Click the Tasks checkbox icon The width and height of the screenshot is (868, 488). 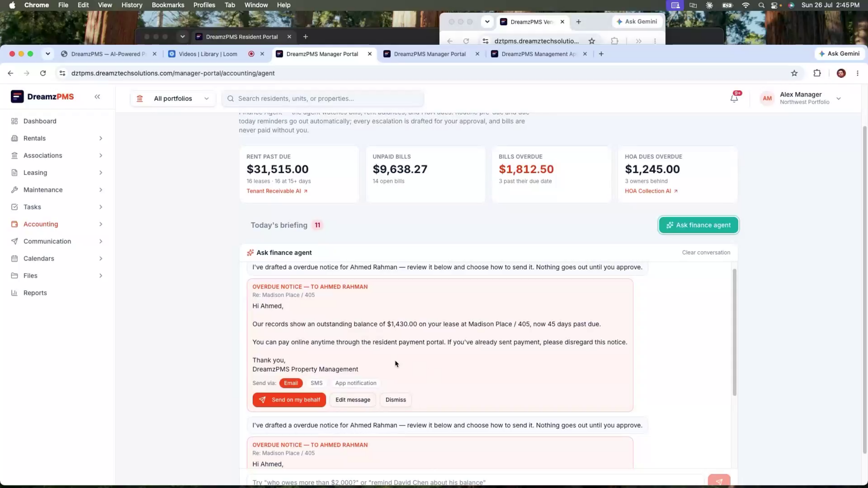(14, 207)
